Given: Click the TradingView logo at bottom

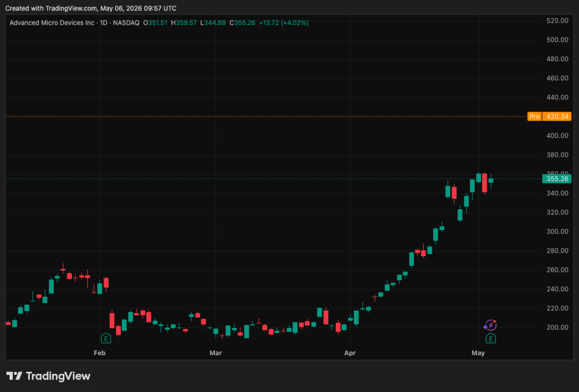Looking at the screenshot, I should click(49, 376).
